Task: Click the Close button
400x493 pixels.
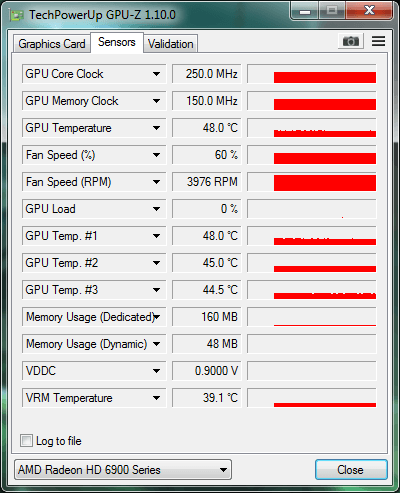Action: click(x=351, y=470)
